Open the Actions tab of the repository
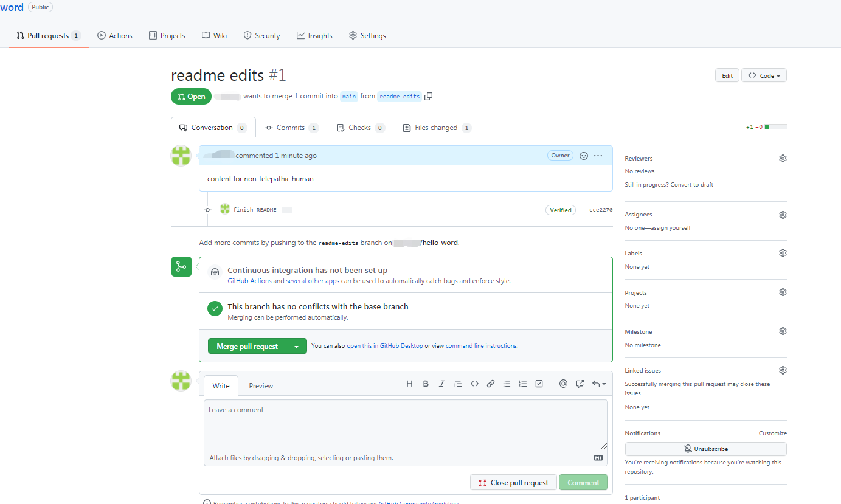 click(x=114, y=35)
